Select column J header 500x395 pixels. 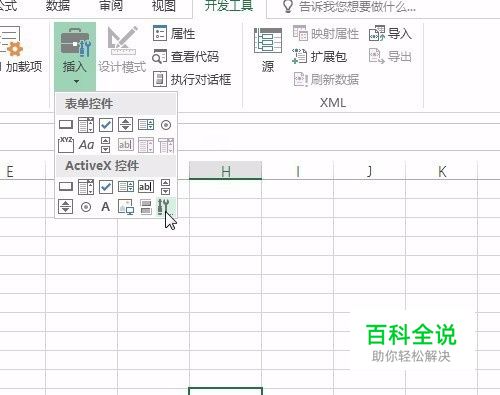click(369, 171)
